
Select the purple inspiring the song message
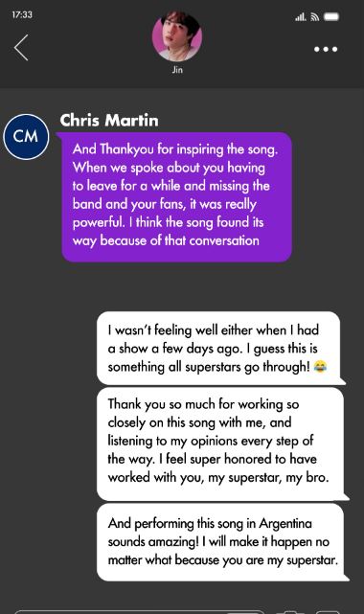(176, 197)
